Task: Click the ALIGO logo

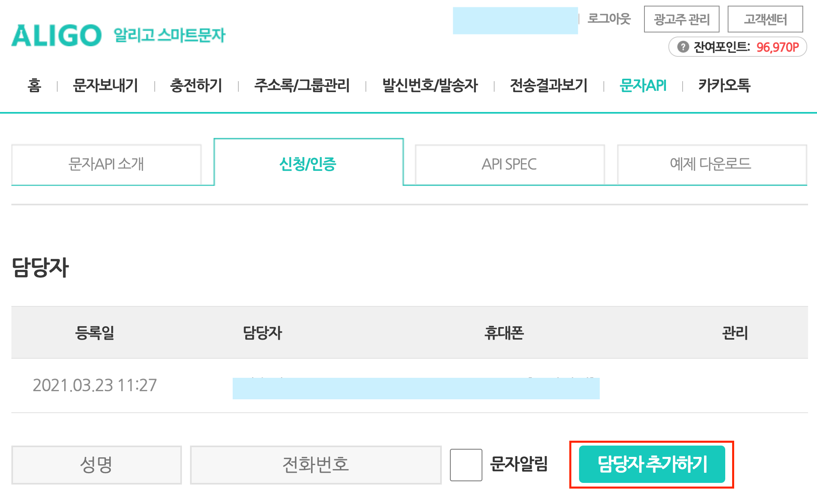Action: tap(56, 35)
